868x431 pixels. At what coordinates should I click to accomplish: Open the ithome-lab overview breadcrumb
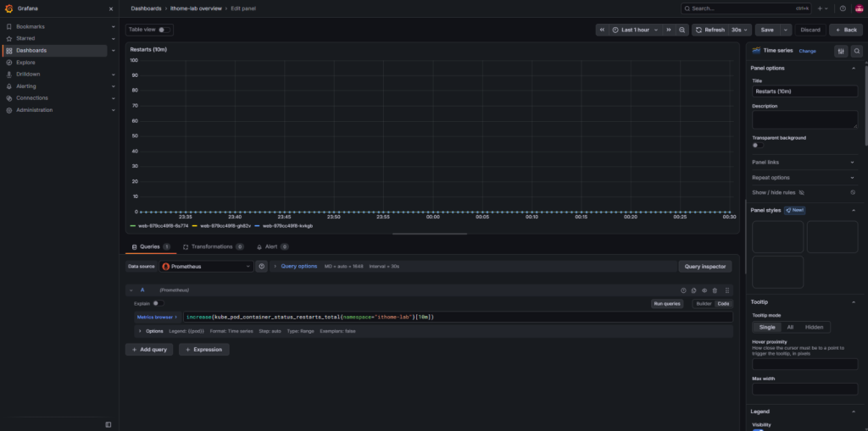(196, 8)
